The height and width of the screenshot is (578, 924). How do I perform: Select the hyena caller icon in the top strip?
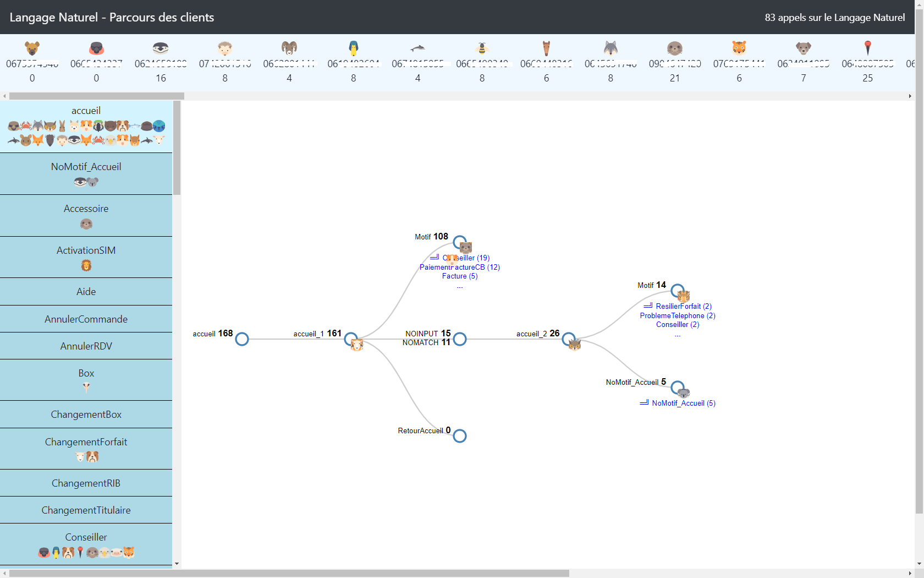point(32,48)
